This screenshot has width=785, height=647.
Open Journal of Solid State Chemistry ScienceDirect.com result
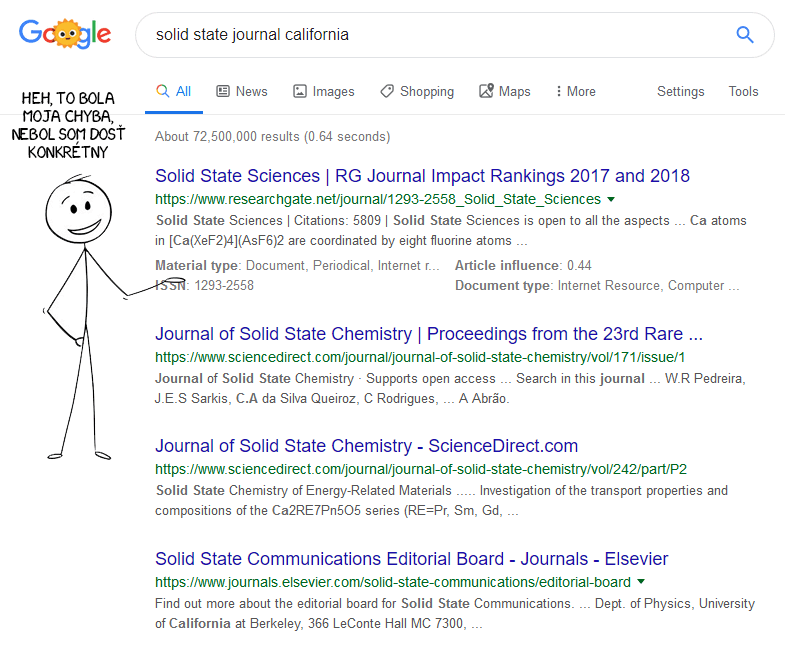pyautogui.click(x=366, y=446)
